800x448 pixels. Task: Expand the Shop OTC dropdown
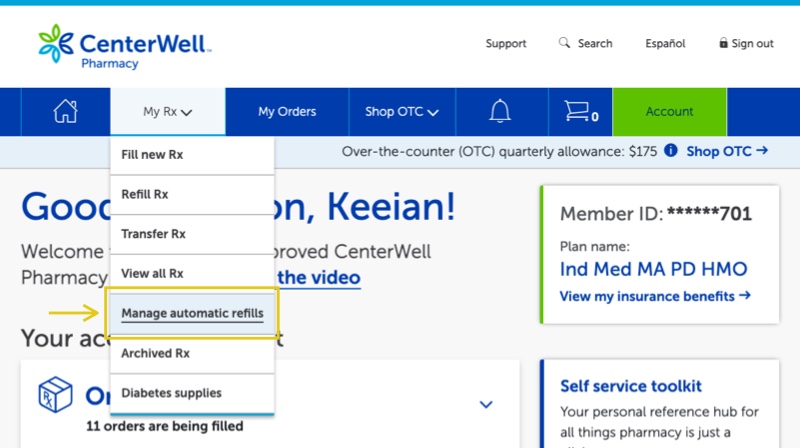tap(402, 112)
